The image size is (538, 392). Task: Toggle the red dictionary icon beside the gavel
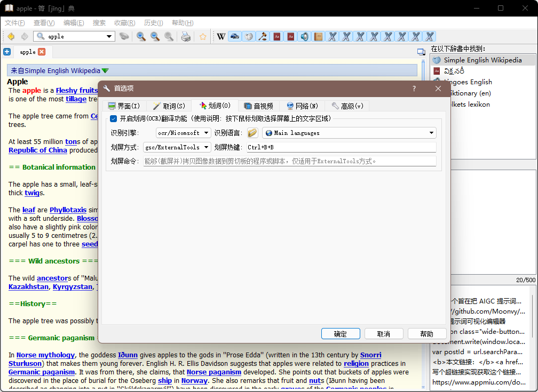click(276, 36)
